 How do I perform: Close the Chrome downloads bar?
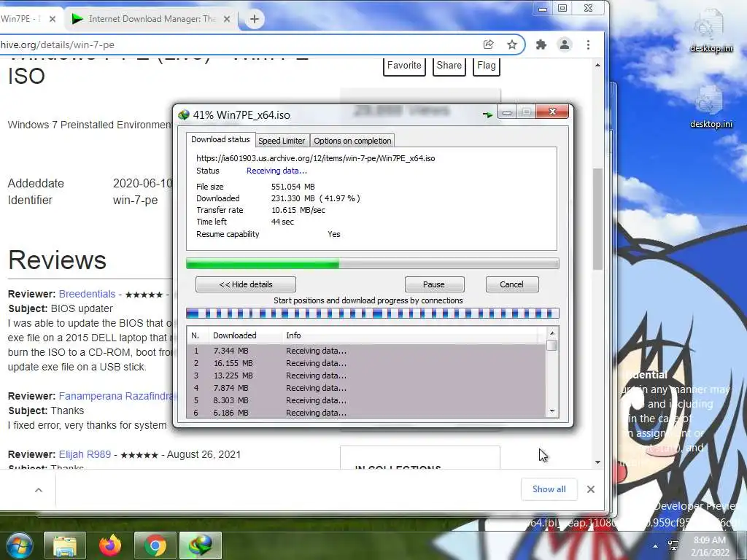[x=591, y=489]
